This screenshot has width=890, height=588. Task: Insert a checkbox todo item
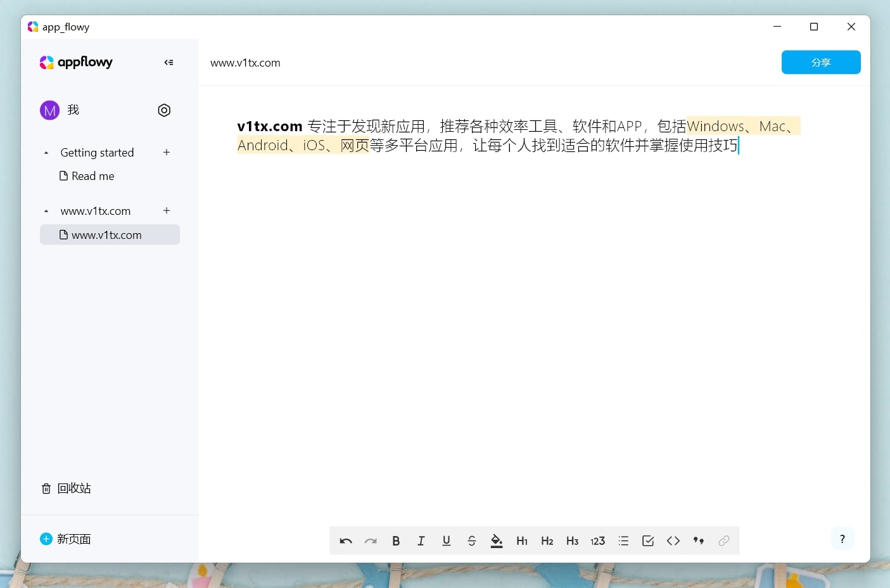click(648, 540)
